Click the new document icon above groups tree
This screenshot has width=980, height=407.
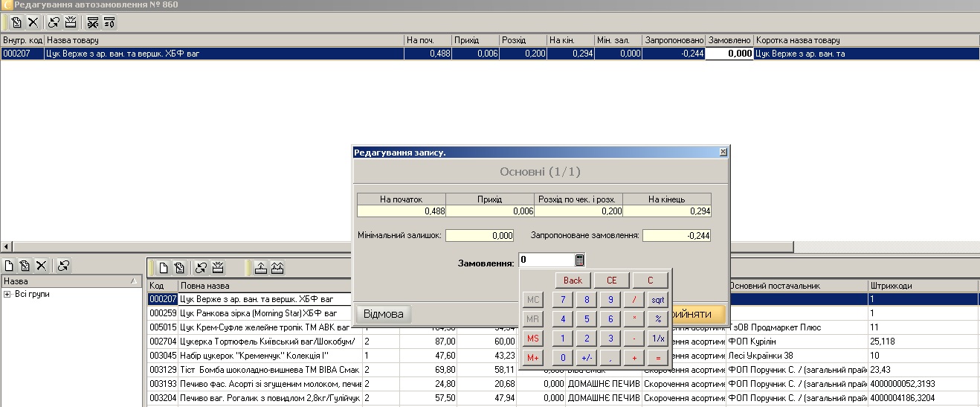point(9,266)
